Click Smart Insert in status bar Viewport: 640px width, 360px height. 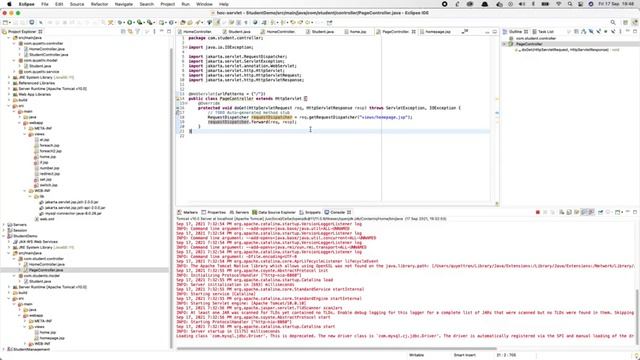pos(464,356)
